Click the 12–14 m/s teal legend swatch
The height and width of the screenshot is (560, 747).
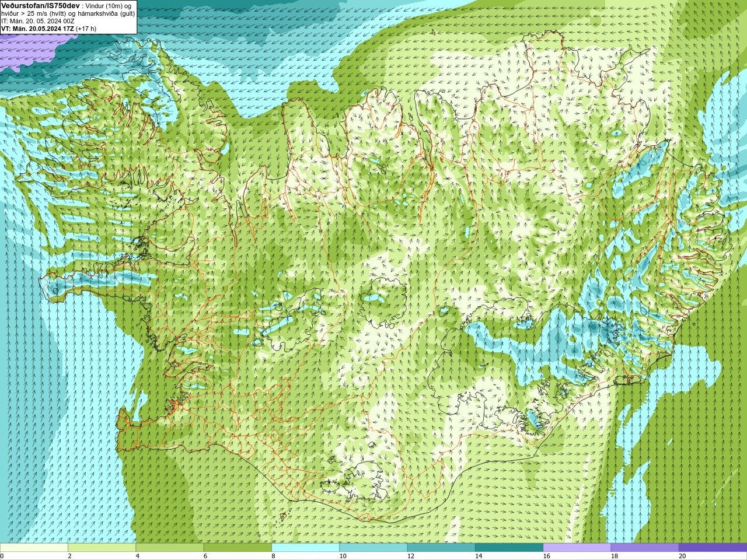click(441, 548)
